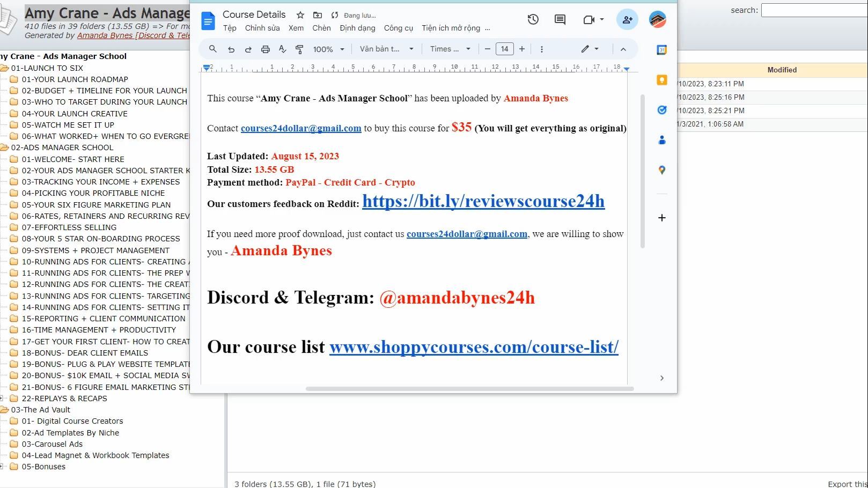This screenshot has height=488, width=868.
Task: Get add-ons with plus icon
Action: tap(662, 218)
